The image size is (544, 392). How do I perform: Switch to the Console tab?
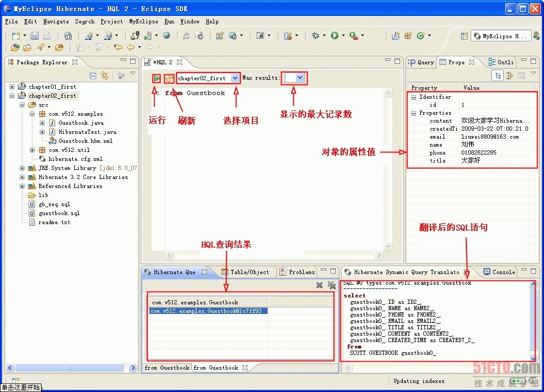pos(499,272)
